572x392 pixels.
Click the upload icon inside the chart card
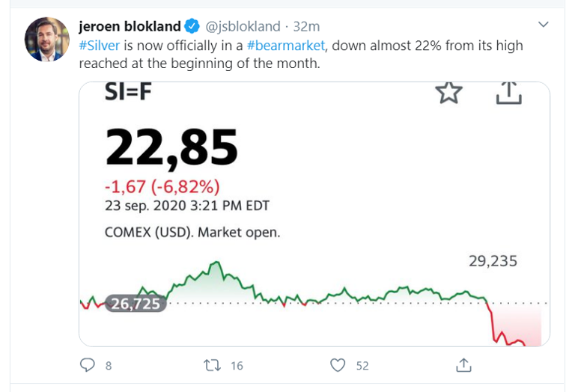(508, 92)
